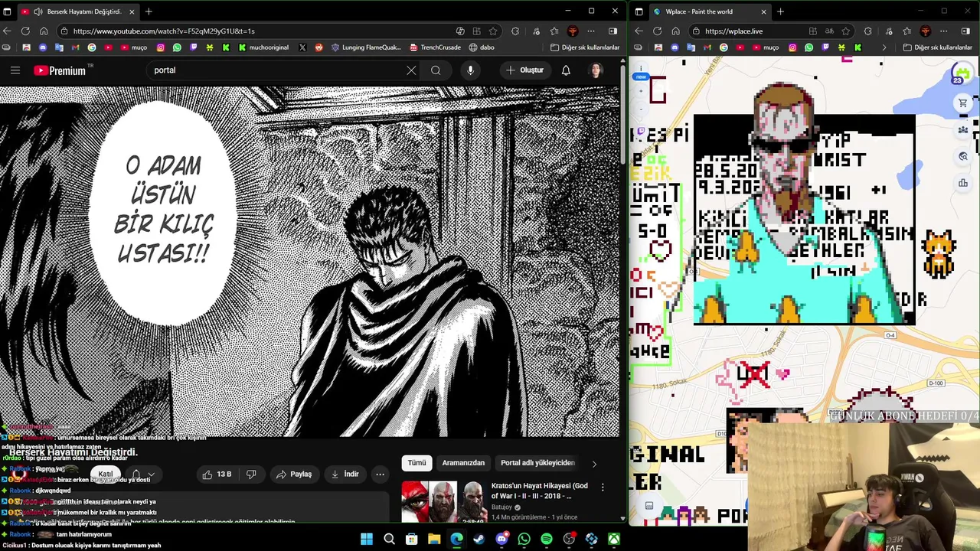Open the TrenchCrusade bookmark
Image resolution: width=980 pixels, height=551 pixels.
pos(435,47)
